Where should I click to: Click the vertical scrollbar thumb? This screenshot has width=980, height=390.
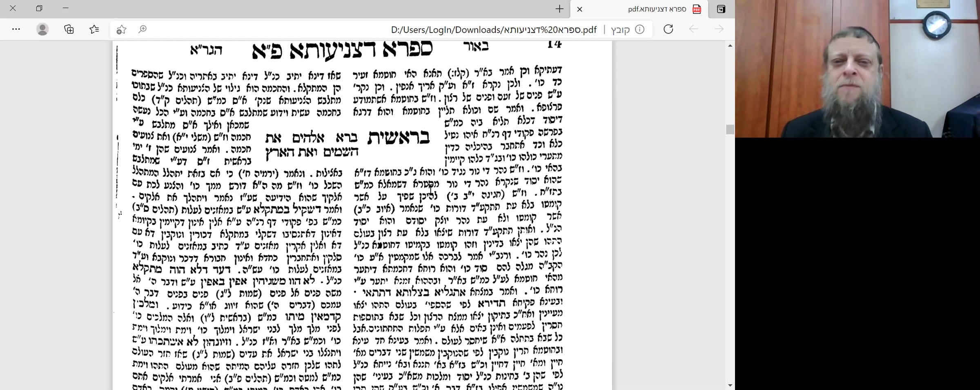tap(730, 129)
